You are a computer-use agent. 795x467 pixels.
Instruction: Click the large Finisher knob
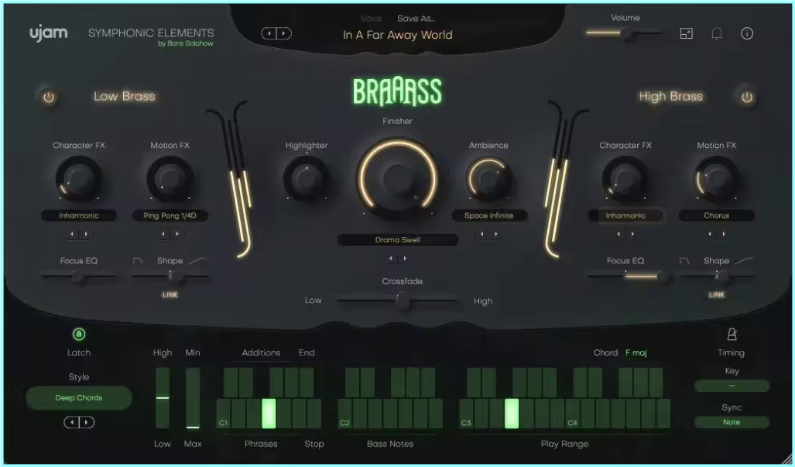click(398, 178)
